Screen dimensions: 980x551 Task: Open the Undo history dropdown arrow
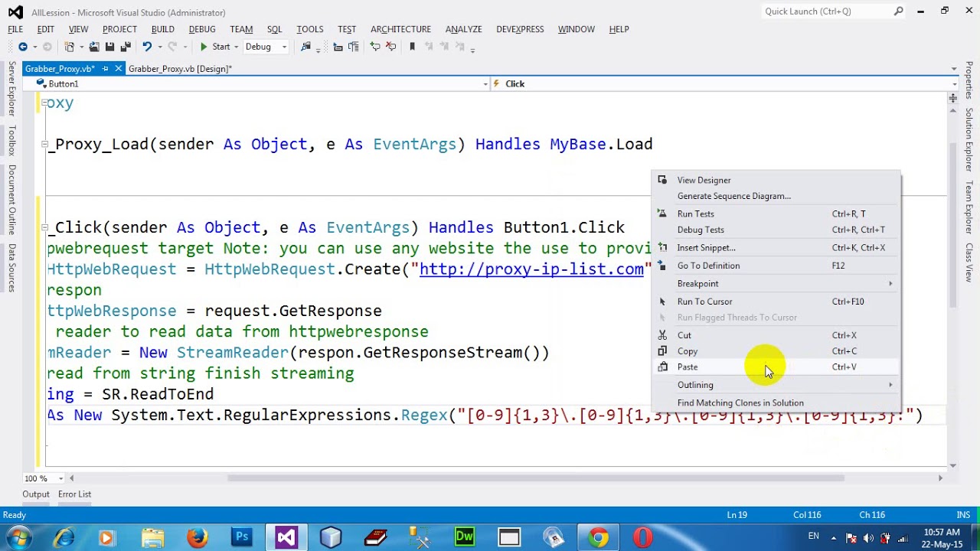(x=160, y=47)
